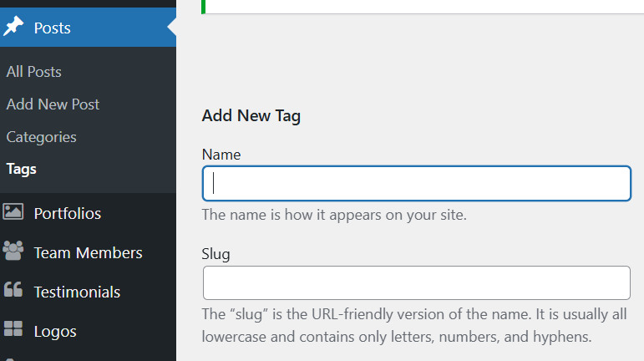Open Portfolios menu text

click(x=68, y=213)
